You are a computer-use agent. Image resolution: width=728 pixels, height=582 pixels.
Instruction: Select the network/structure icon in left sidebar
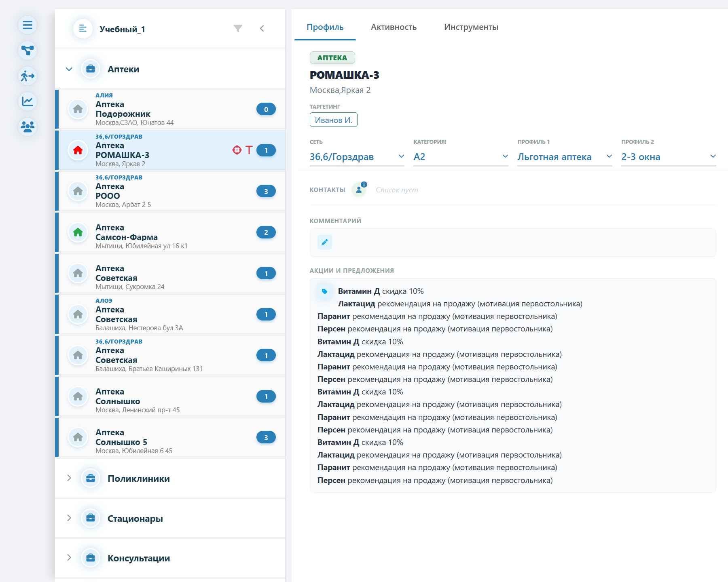pos(27,51)
